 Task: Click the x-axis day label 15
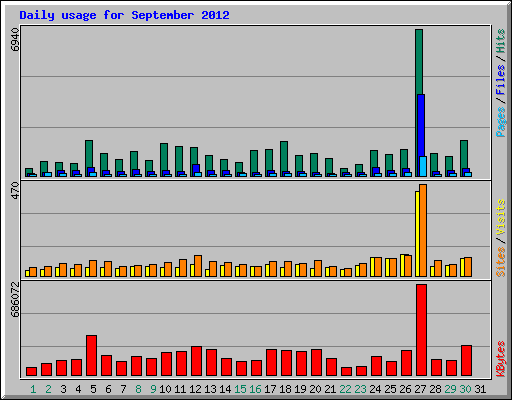tap(240, 389)
